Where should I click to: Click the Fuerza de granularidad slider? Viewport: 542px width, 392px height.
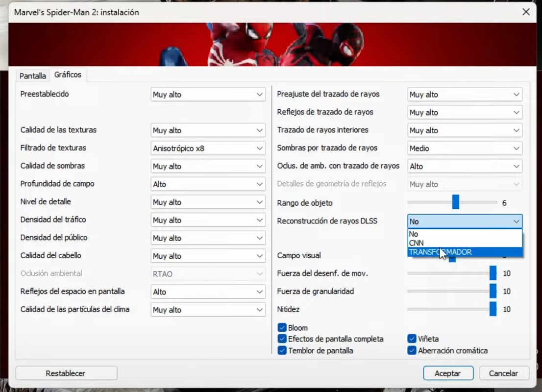[x=452, y=291]
